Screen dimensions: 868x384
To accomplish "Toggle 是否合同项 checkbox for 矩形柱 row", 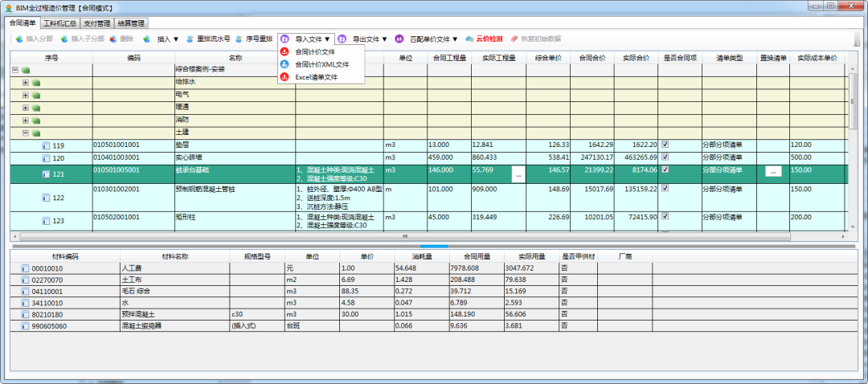I will coord(665,217).
